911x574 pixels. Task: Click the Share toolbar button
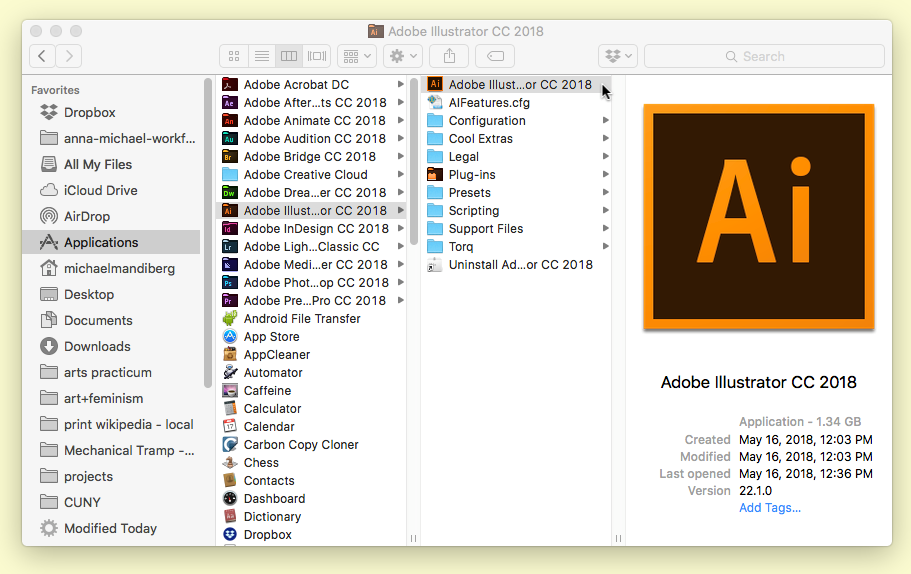click(449, 56)
